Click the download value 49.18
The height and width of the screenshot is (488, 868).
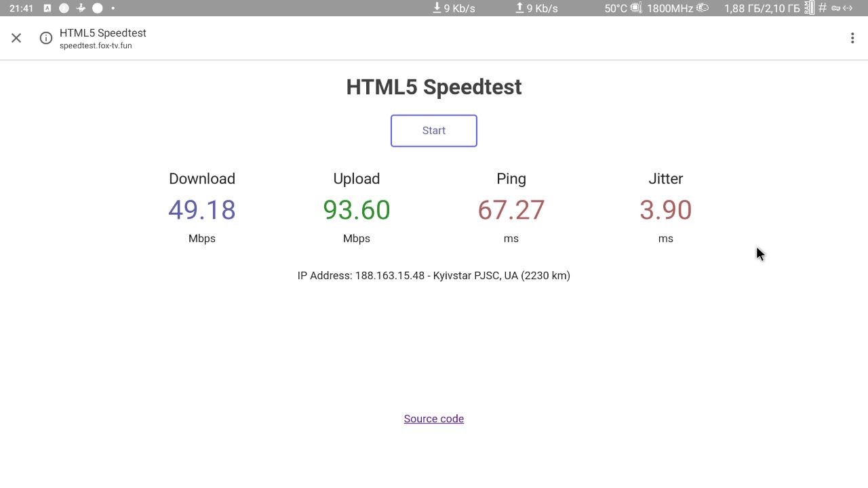click(x=202, y=209)
